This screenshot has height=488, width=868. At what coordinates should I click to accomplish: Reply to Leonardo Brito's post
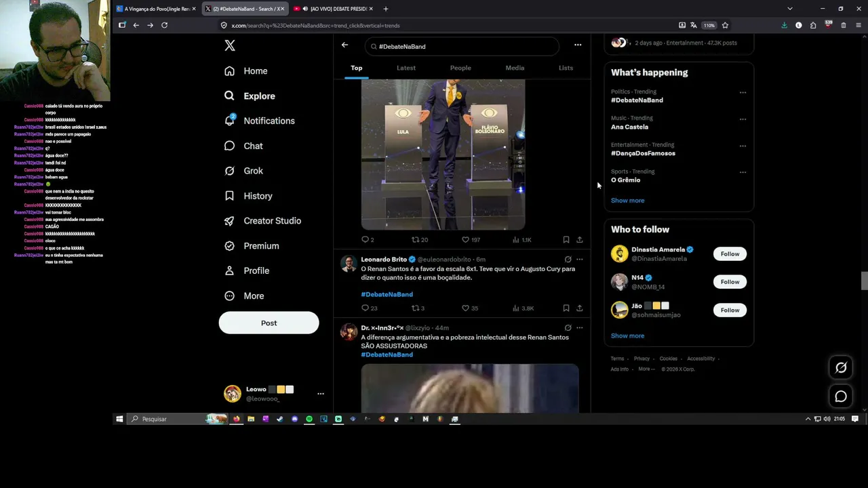point(370,308)
